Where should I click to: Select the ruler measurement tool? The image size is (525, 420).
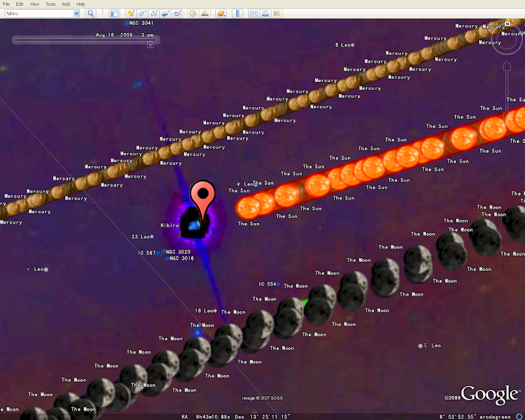pos(238,13)
